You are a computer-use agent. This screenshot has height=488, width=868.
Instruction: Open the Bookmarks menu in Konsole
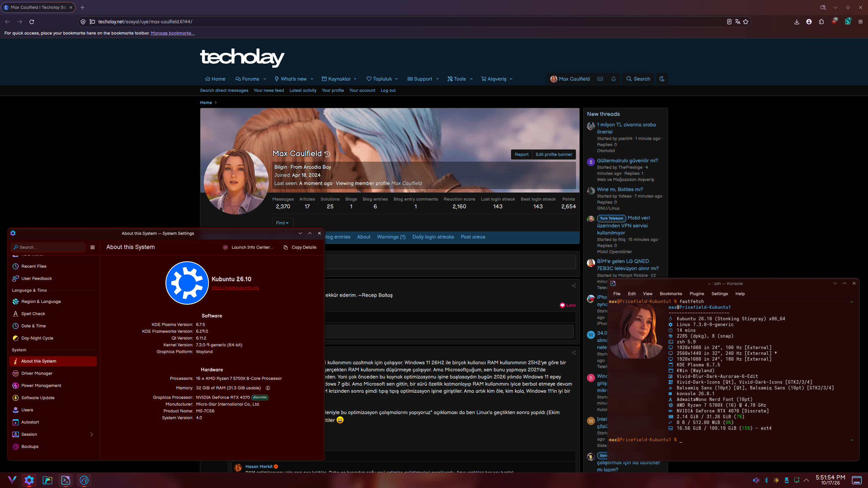pyautogui.click(x=671, y=294)
